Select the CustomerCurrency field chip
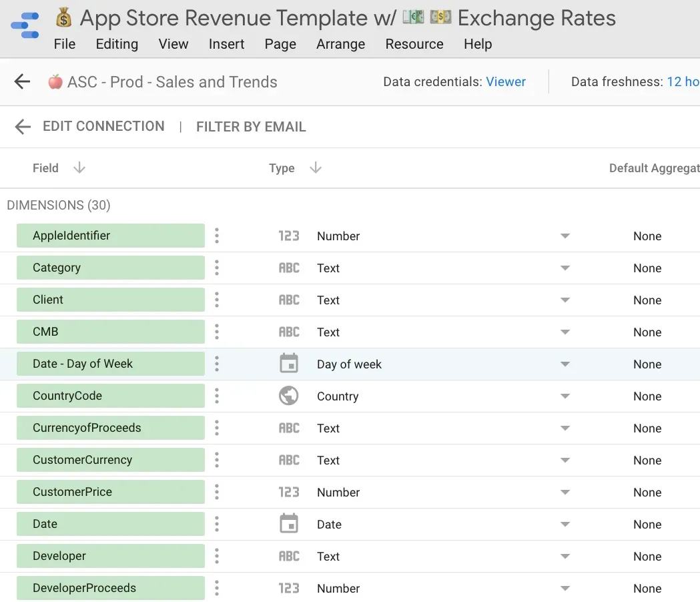 pos(111,460)
